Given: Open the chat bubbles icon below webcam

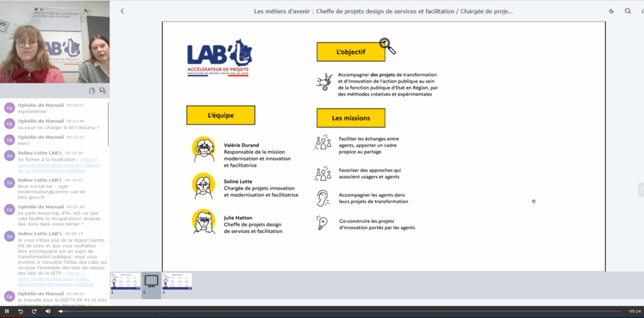Looking at the screenshot, I should pos(103,91).
